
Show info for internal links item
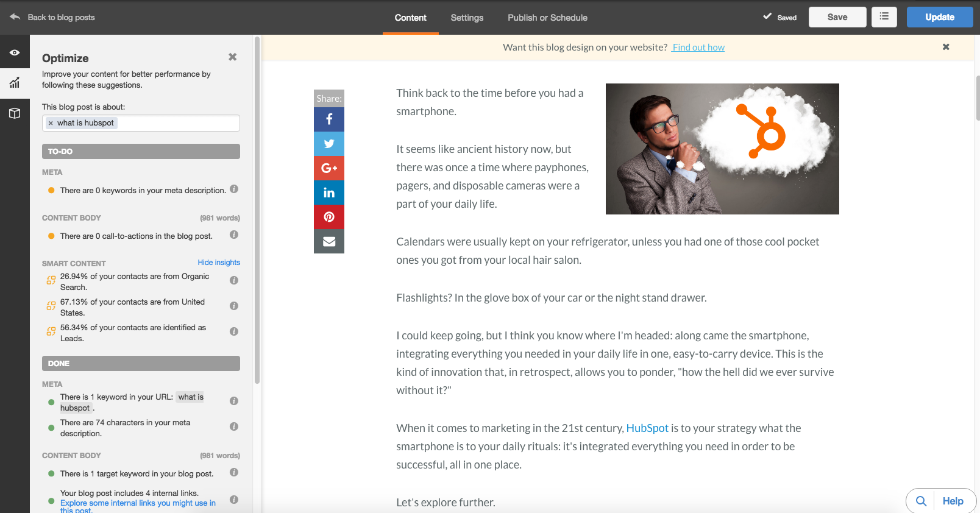coord(234,500)
